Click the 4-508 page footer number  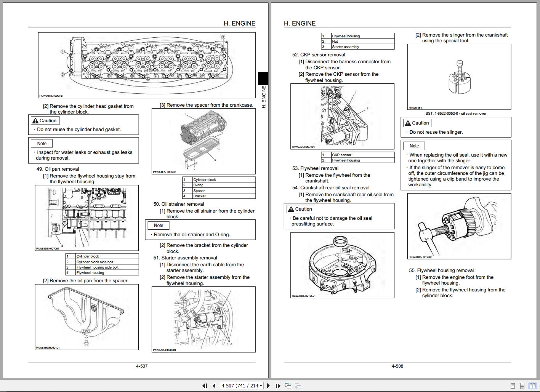[397, 366]
